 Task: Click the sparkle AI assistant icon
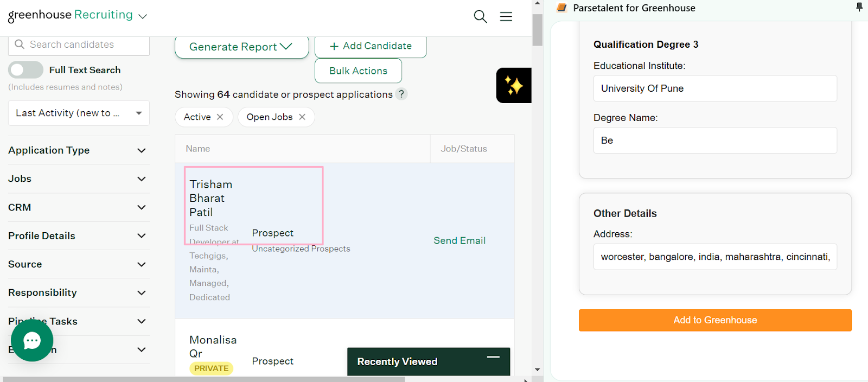point(514,85)
